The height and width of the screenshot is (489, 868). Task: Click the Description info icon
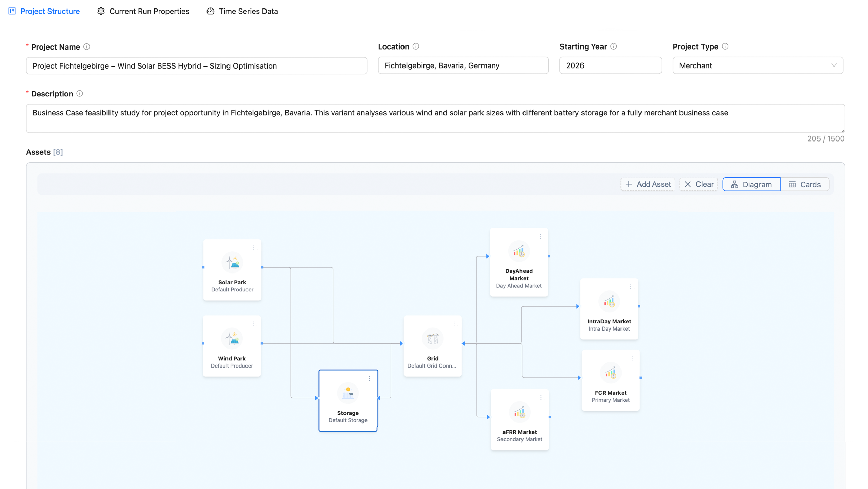point(80,94)
